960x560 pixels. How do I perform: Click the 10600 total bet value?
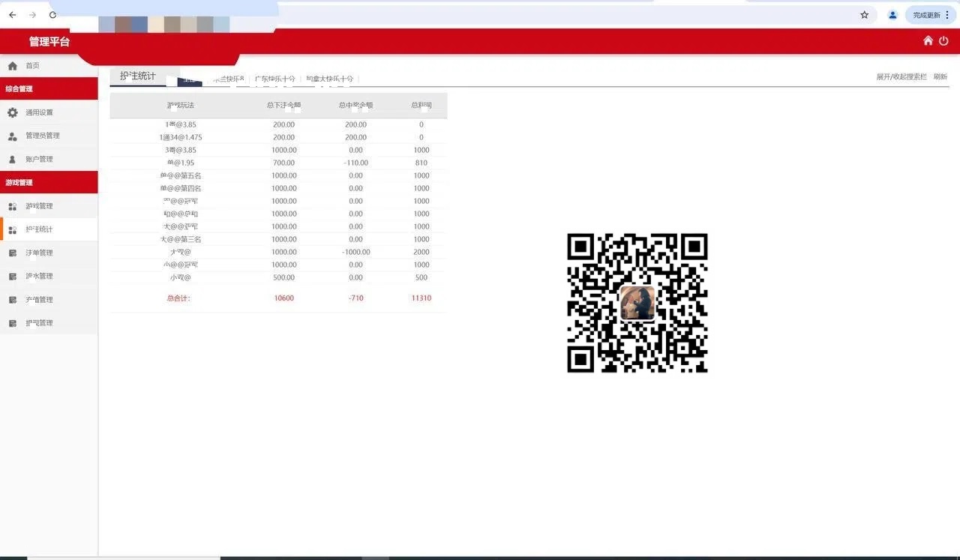click(x=283, y=298)
